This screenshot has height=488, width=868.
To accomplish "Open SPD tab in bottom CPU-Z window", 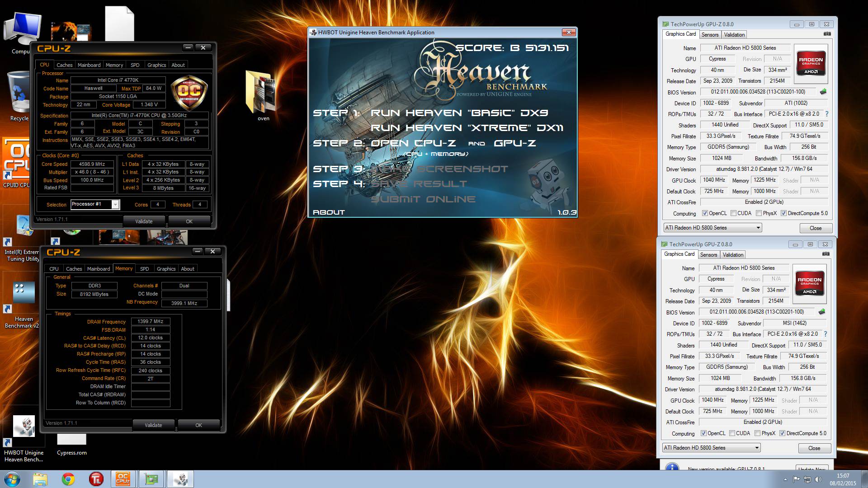I will 144,269.
